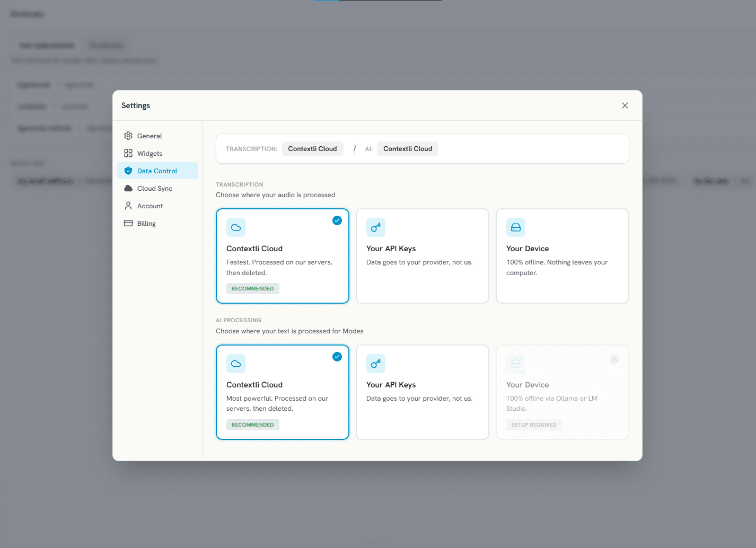
Task: Click the Transcription Contextli Cloud summary chip
Action: (x=313, y=148)
